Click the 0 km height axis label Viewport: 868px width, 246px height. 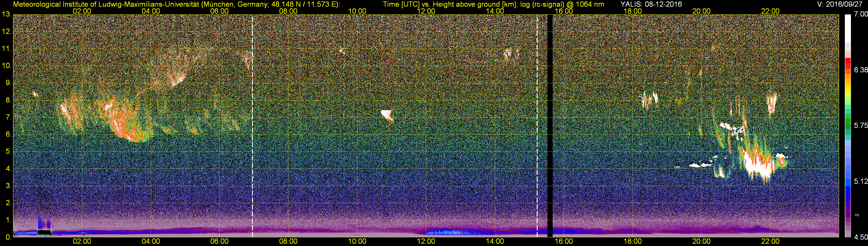pyautogui.click(x=8, y=237)
